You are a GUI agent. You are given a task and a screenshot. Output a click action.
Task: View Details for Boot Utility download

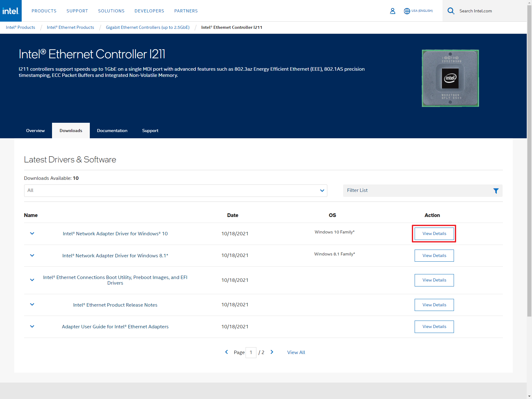(x=434, y=280)
